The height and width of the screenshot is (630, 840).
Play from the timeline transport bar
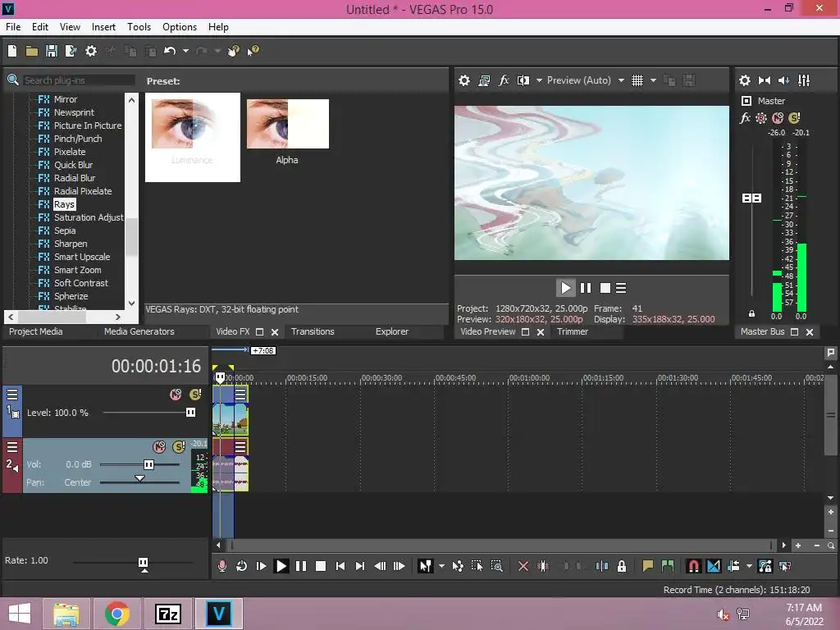point(281,566)
